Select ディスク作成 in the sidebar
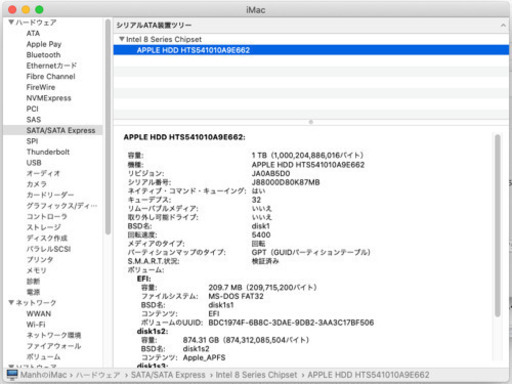Screen dimensions: 512x384 (47, 238)
